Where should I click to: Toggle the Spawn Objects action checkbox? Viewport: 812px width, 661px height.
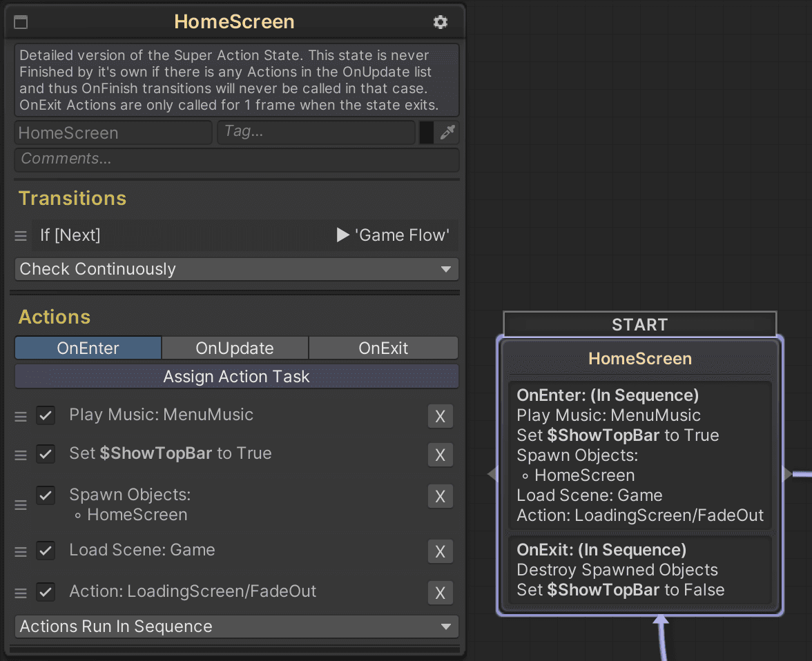pyautogui.click(x=46, y=495)
